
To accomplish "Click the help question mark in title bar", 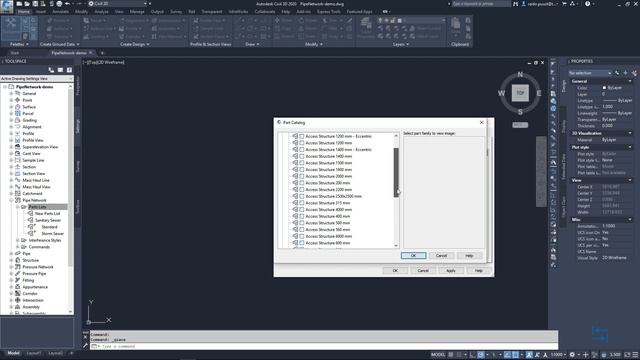I will (x=587, y=4).
